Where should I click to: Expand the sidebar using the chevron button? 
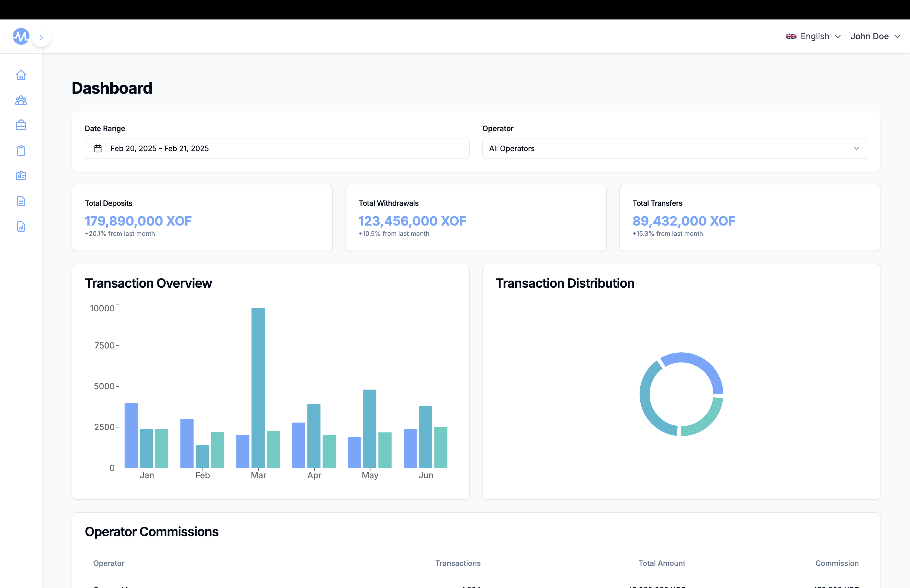(x=41, y=37)
